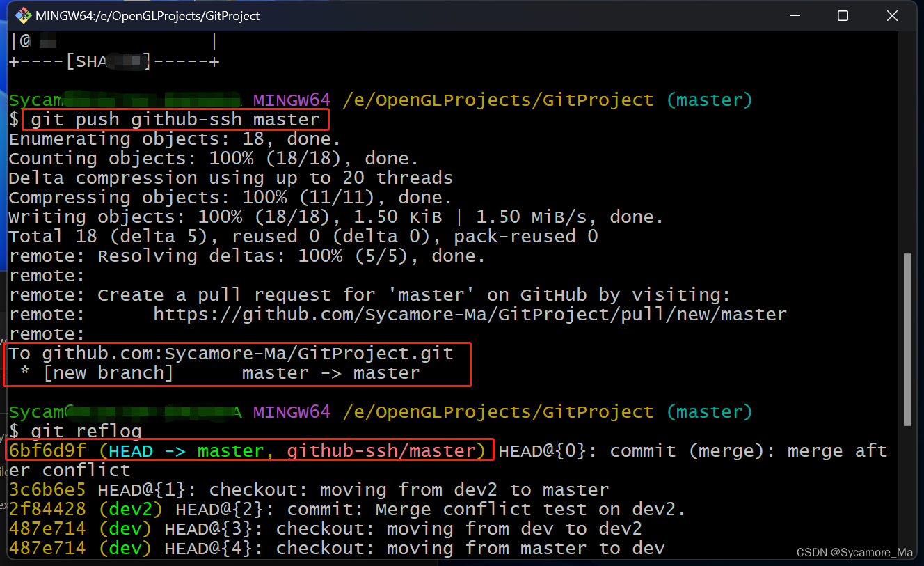This screenshot has height=566, width=924.
Task: Click 'github-ssh/master' remote ref label
Action: point(381,451)
